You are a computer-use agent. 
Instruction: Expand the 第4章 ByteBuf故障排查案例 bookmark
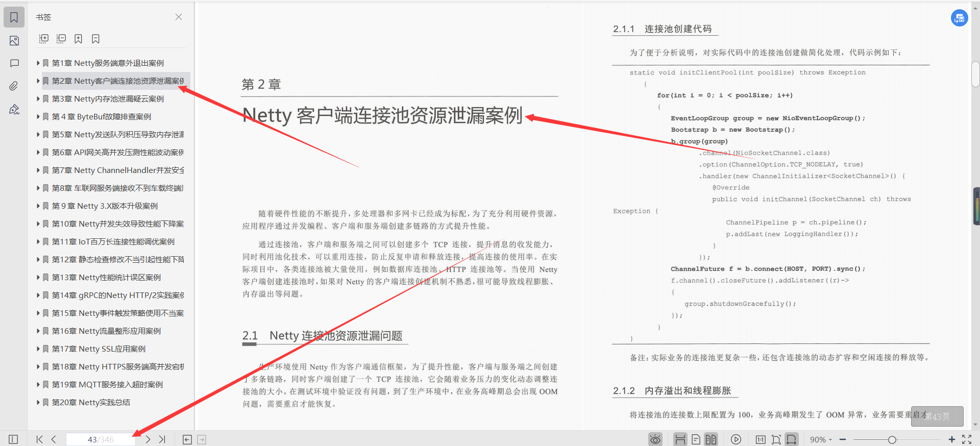click(x=38, y=117)
